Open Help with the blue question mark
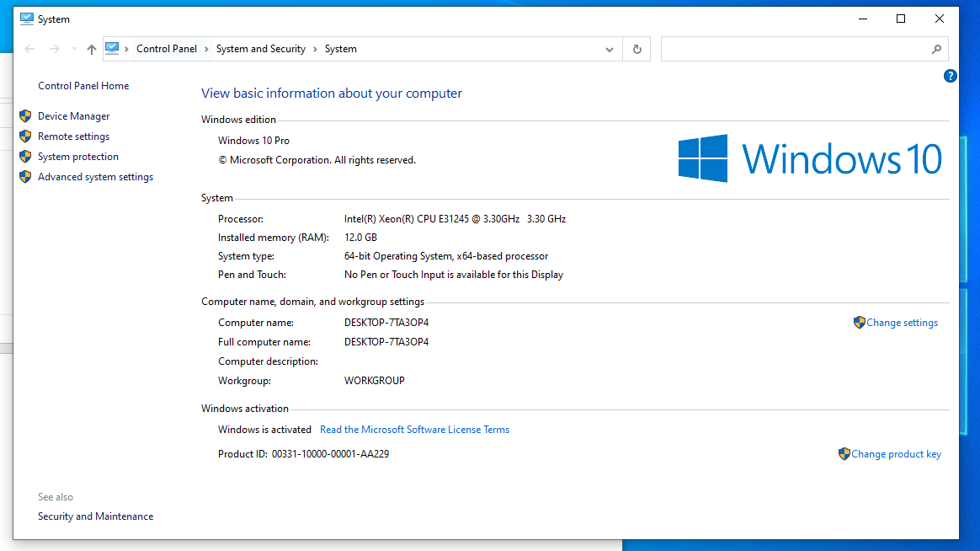980x551 pixels. coord(950,77)
